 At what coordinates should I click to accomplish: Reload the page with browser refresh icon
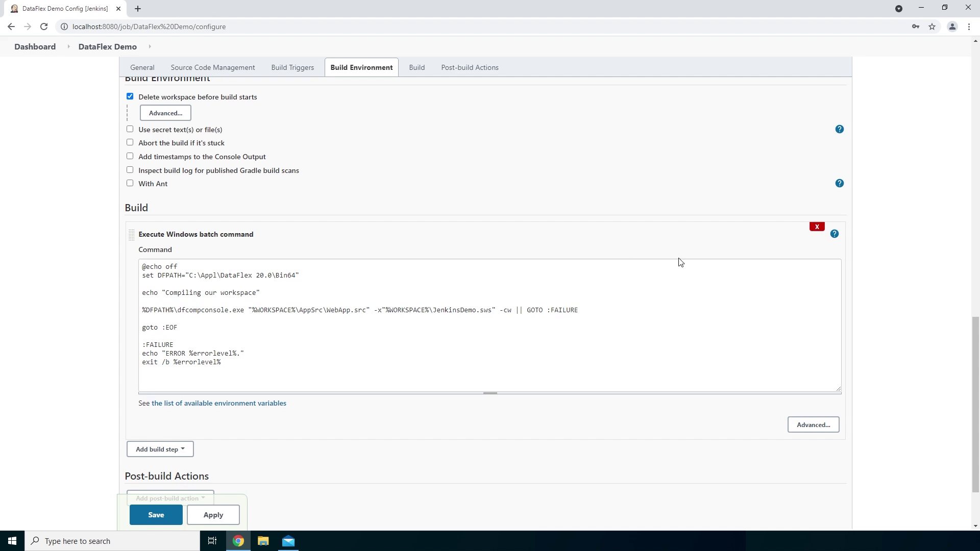click(44, 27)
